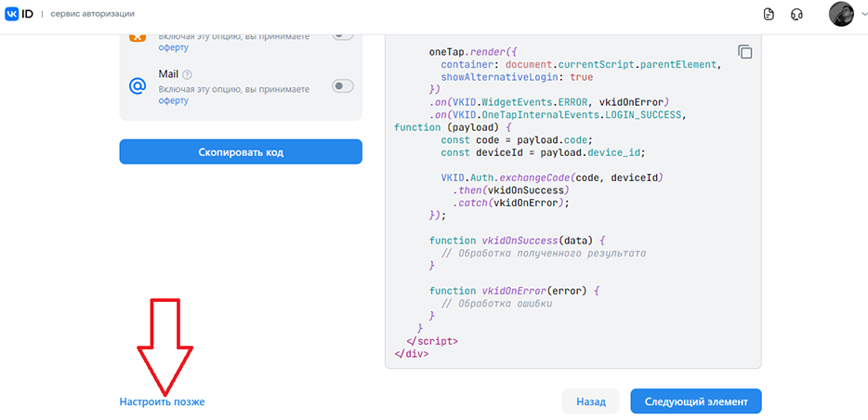Click the const deviceId code line
The width and height of the screenshot is (868, 420).
[x=543, y=152]
